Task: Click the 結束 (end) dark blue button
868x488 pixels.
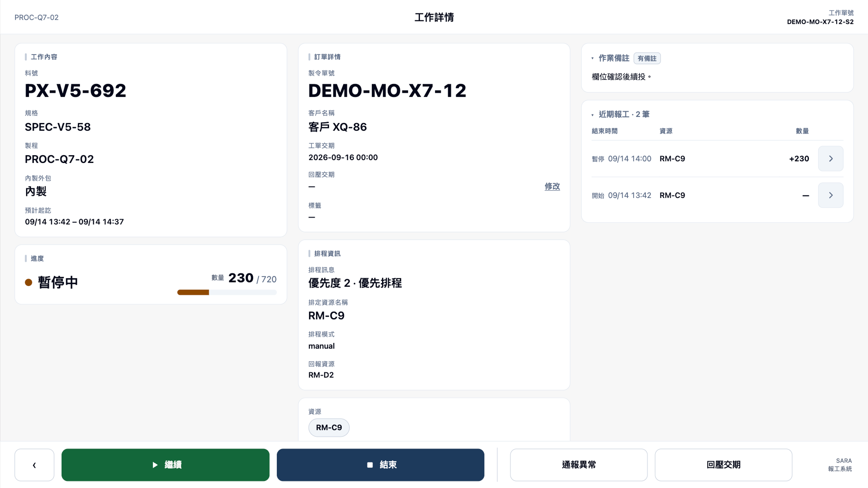Action: pos(380,465)
